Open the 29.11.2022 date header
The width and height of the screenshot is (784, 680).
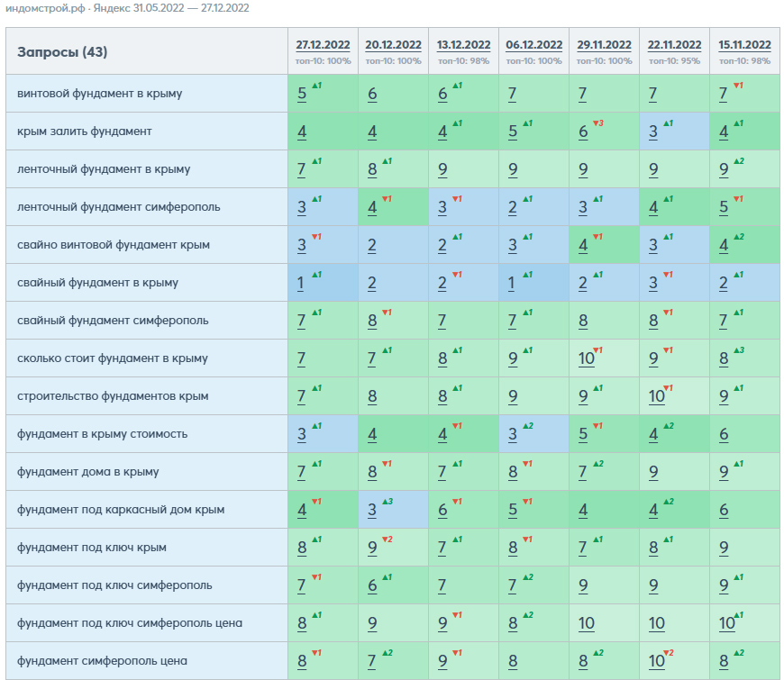pyautogui.click(x=604, y=45)
